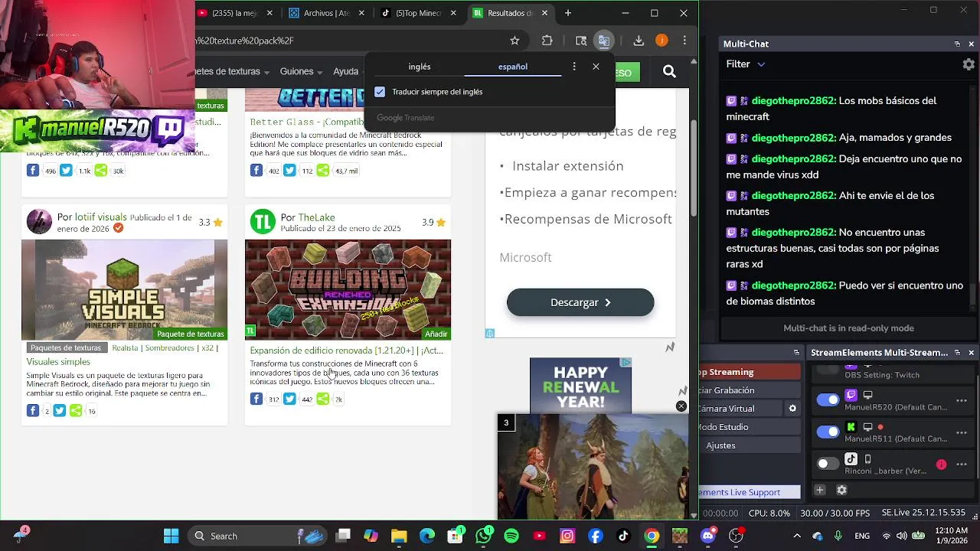This screenshot has height=551, width=980.
Task: Click the bookmark star in address bar
Action: 514,41
